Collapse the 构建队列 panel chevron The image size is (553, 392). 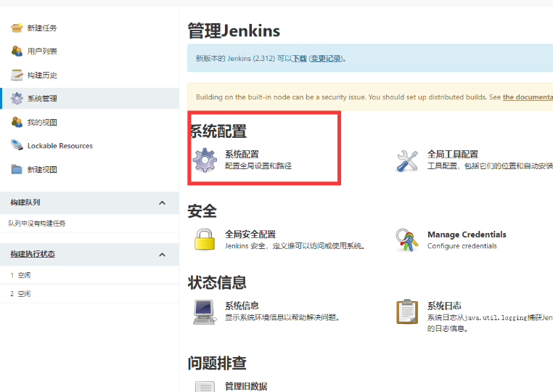coord(163,203)
